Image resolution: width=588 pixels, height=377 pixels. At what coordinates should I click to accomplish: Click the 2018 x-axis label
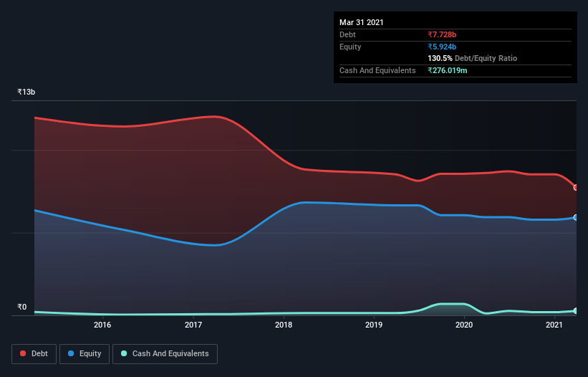click(284, 325)
